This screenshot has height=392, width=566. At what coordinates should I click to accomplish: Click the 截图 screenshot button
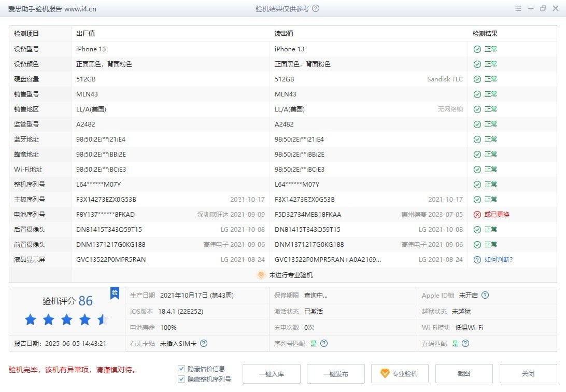tap(464, 373)
